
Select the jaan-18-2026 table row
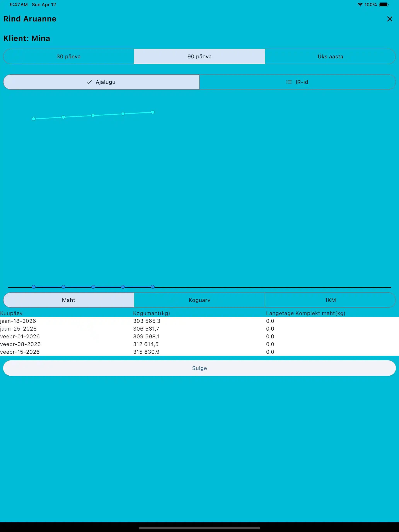(x=18, y=321)
